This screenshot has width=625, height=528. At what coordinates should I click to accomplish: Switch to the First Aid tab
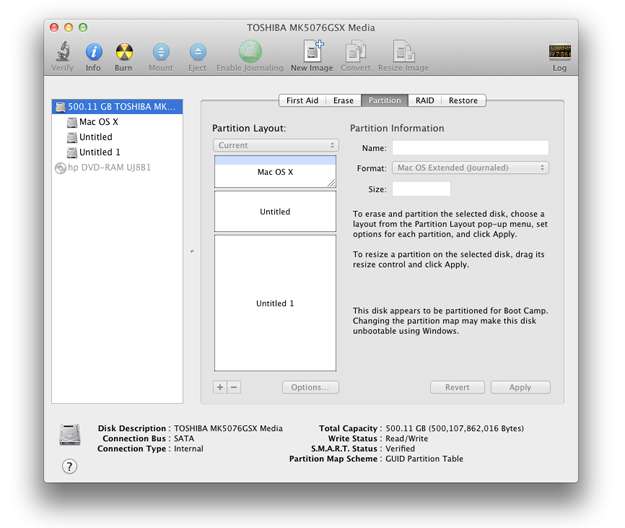click(302, 101)
